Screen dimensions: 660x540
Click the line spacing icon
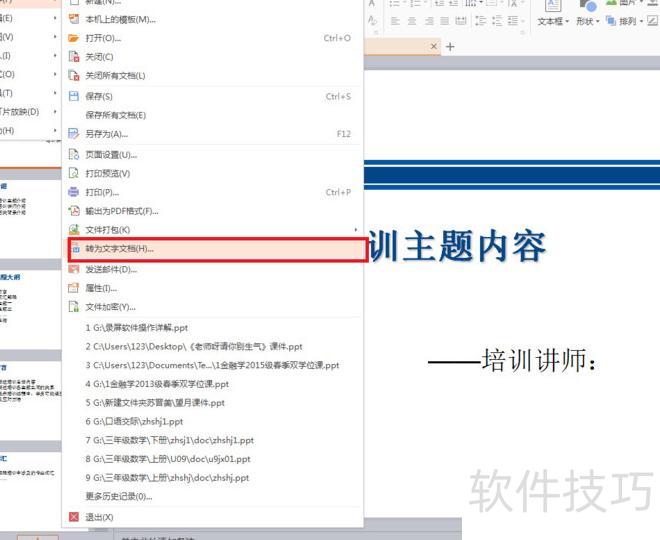tap(481, 21)
